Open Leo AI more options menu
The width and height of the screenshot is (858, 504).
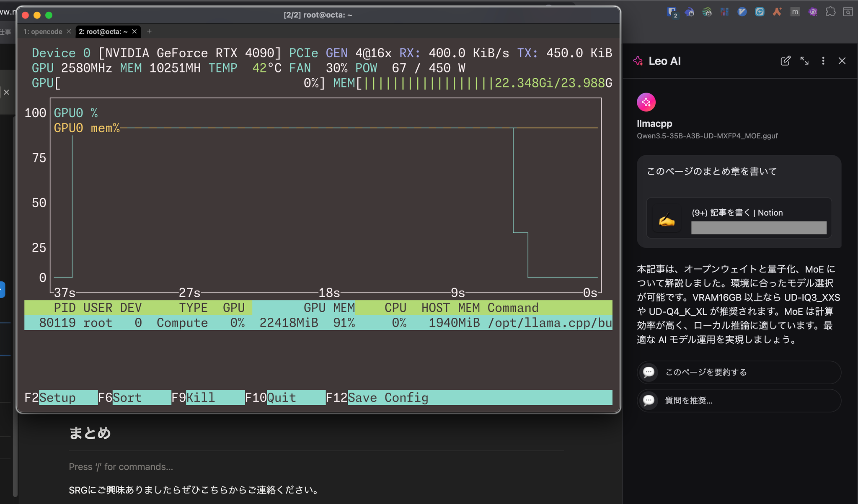(823, 61)
